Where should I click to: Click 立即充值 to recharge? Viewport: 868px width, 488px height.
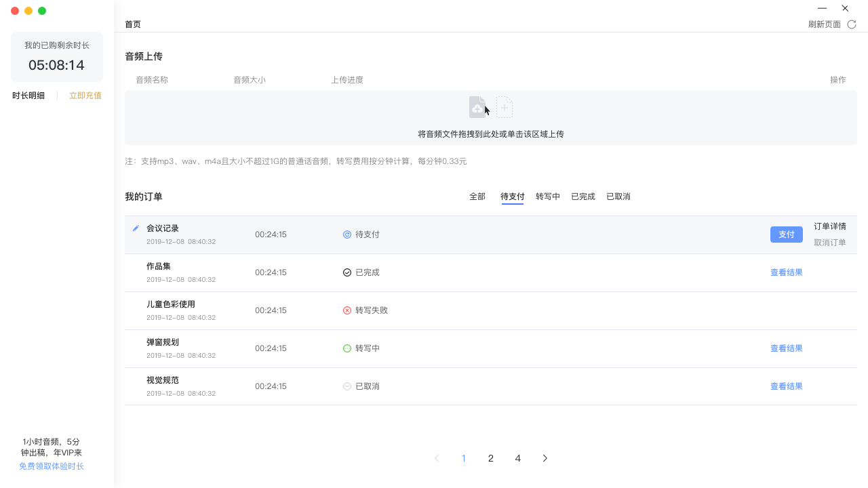85,95
